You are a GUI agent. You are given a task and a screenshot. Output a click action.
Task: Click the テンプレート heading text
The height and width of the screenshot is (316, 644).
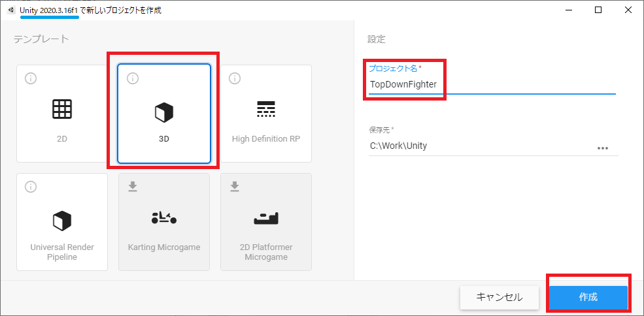pyautogui.click(x=41, y=39)
